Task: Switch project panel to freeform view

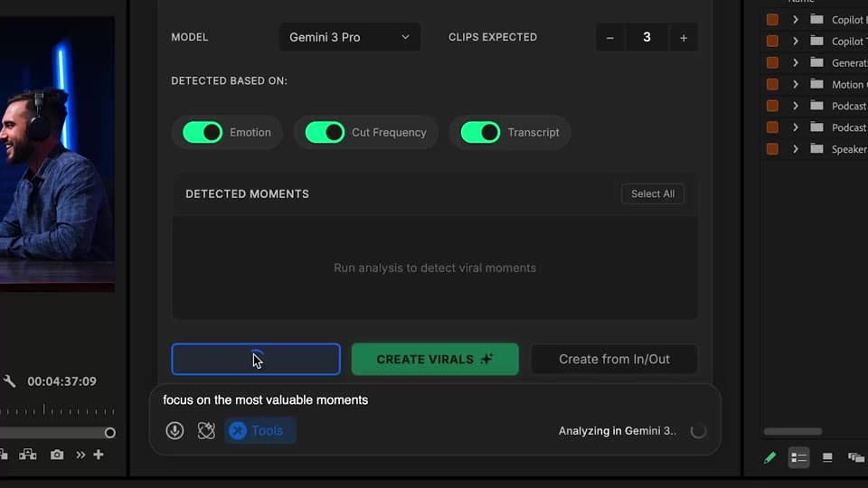Action: click(855, 457)
